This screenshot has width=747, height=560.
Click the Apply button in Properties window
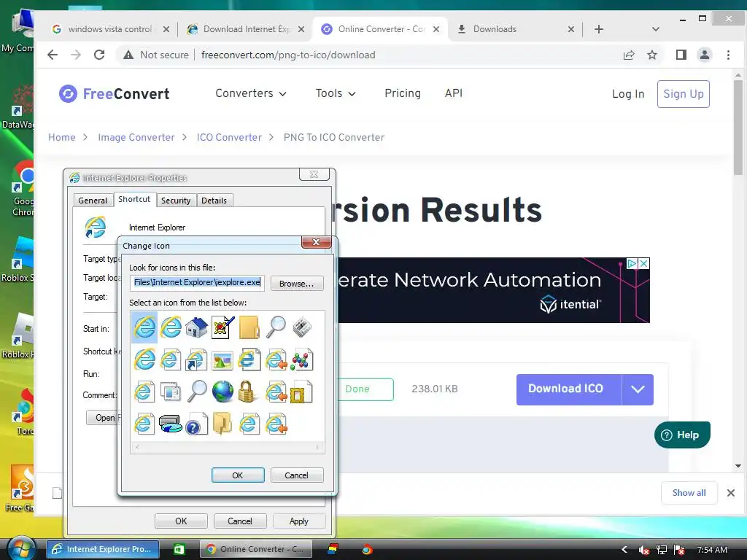tap(298, 521)
